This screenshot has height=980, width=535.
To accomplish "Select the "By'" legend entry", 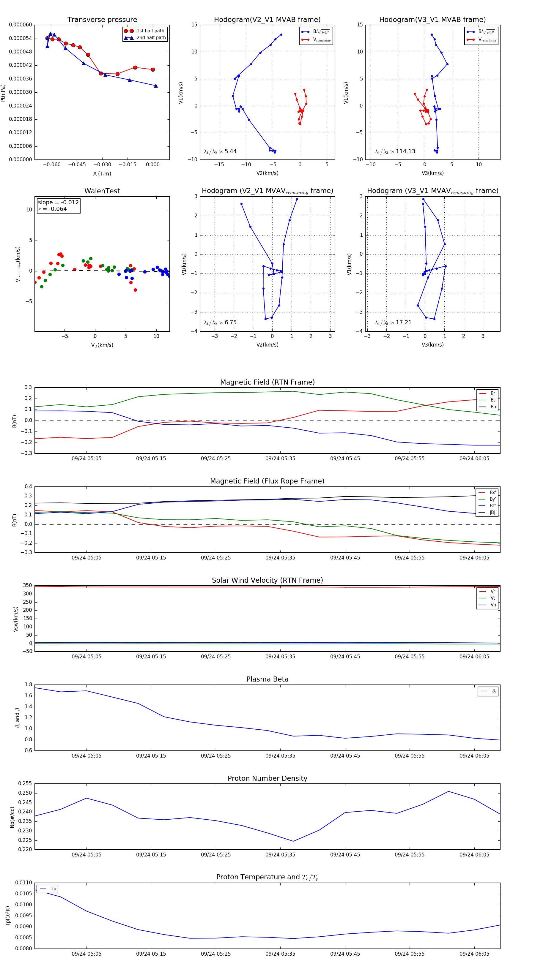I will coord(487,499).
